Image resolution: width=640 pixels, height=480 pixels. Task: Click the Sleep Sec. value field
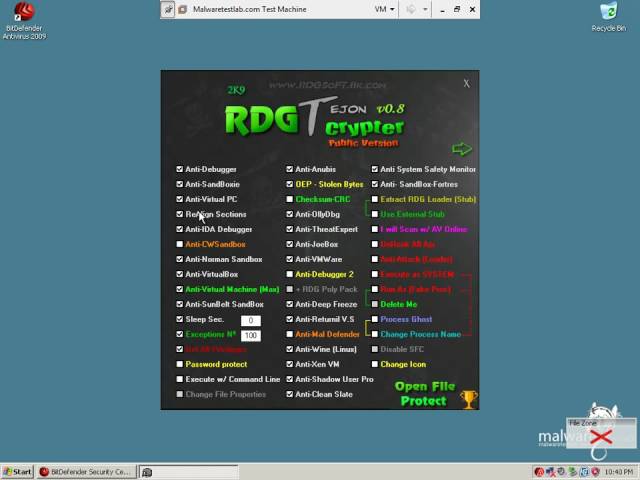point(251,320)
